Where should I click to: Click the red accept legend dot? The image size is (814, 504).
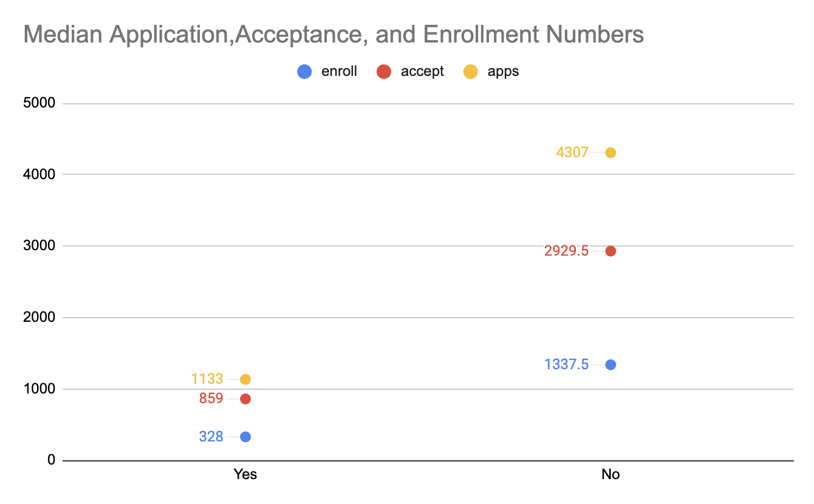coord(383,72)
